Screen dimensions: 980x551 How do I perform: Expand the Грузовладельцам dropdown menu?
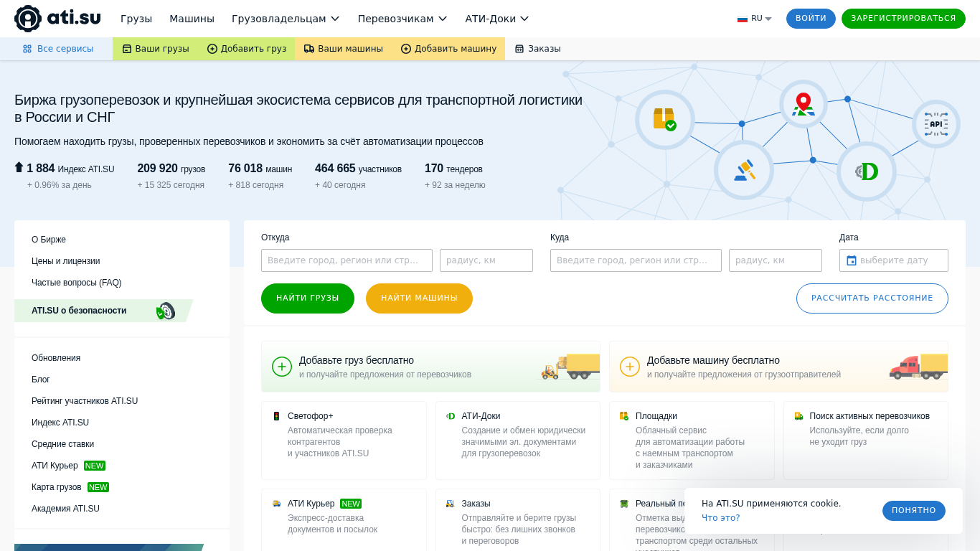286,19
